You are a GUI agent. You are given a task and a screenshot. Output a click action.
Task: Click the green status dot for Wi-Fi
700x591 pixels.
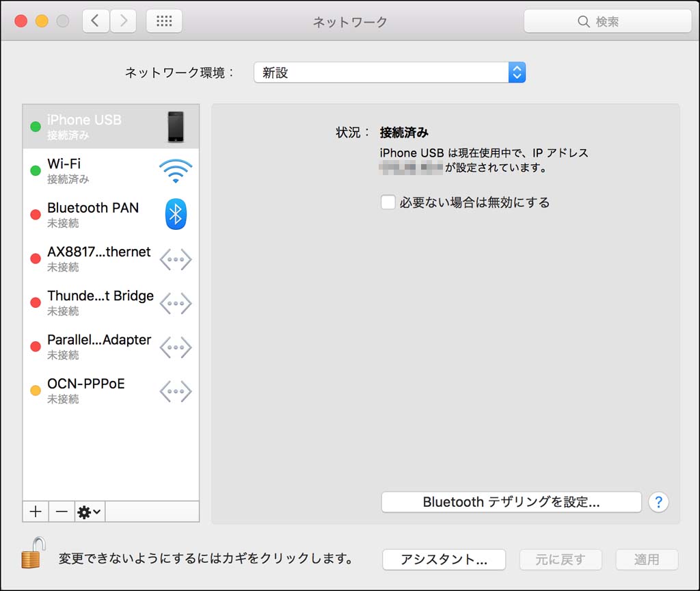36,170
